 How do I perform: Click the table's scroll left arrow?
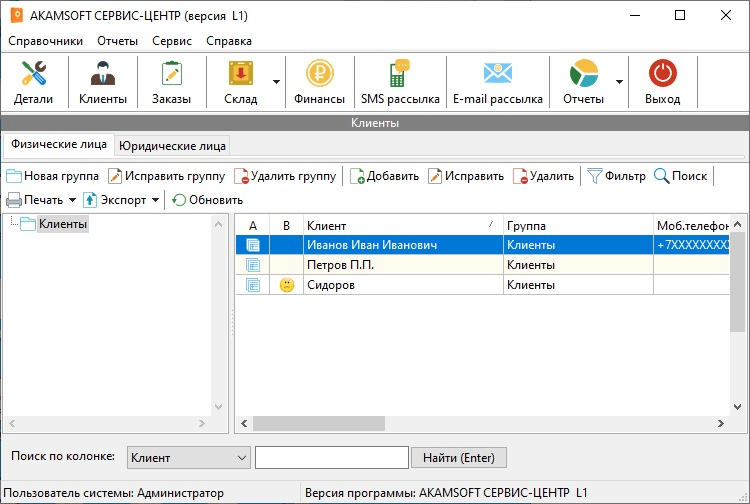pos(244,423)
